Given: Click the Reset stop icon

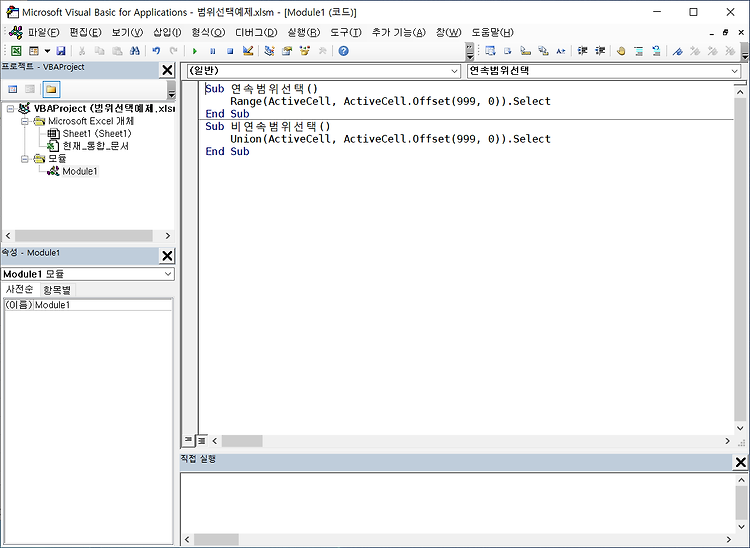Looking at the screenshot, I should pyautogui.click(x=230, y=51).
